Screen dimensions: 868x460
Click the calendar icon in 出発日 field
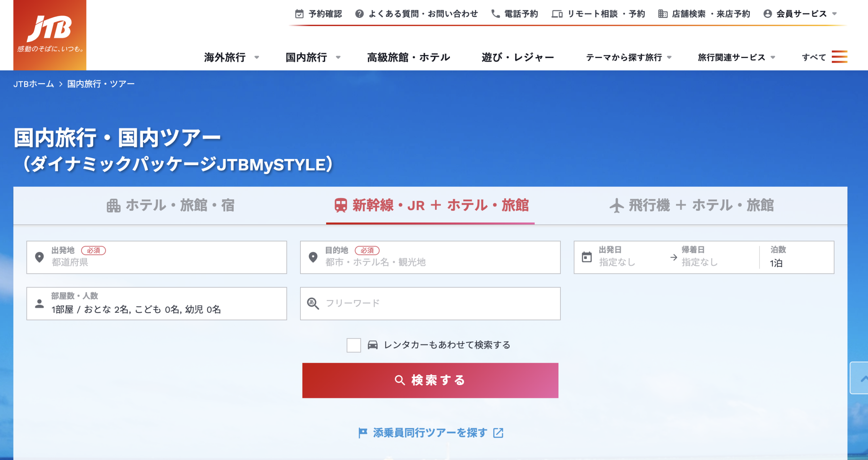[587, 257]
